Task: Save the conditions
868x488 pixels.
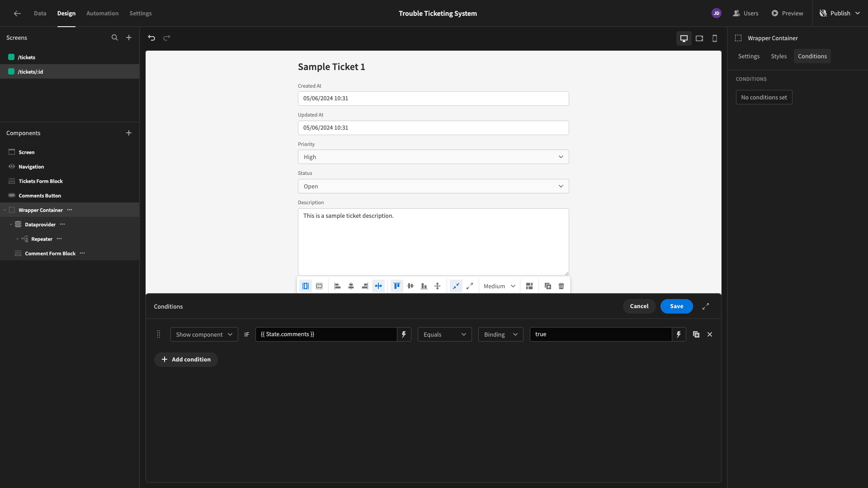Action: tap(677, 306)
